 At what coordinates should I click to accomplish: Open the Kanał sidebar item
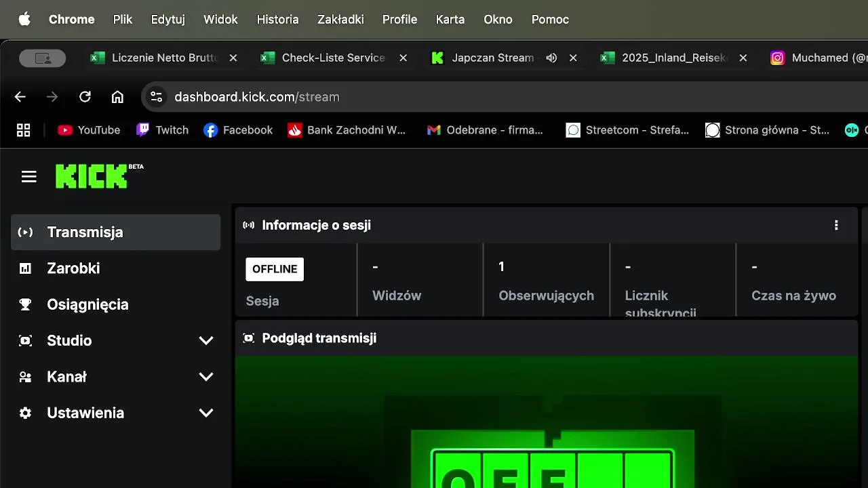tap(116, 377)
